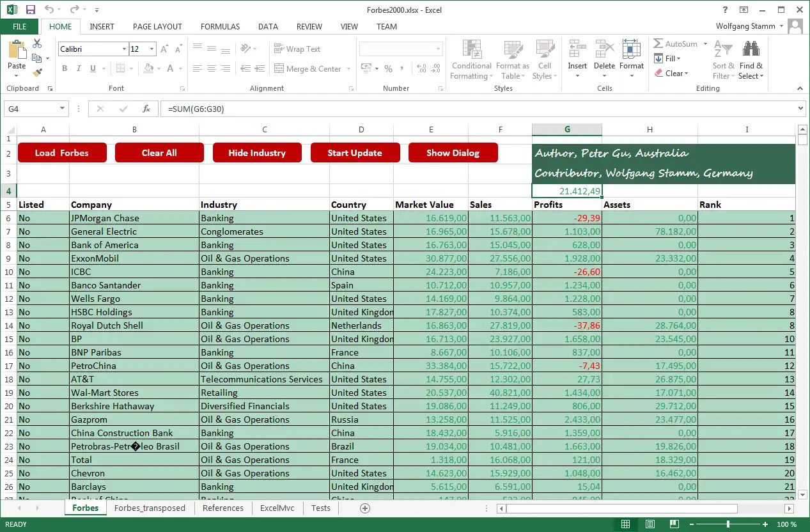Click the Insert Function fx icon
This screenshot has width=810, height=532.
coord(146,109)
